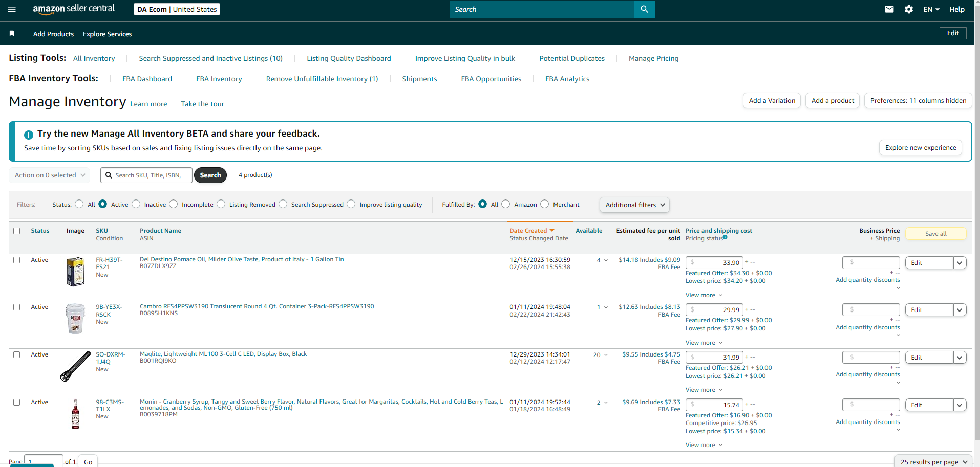Open the Additional filters dropdown
This screenshot has width=980, height=467.
(634, 205)
